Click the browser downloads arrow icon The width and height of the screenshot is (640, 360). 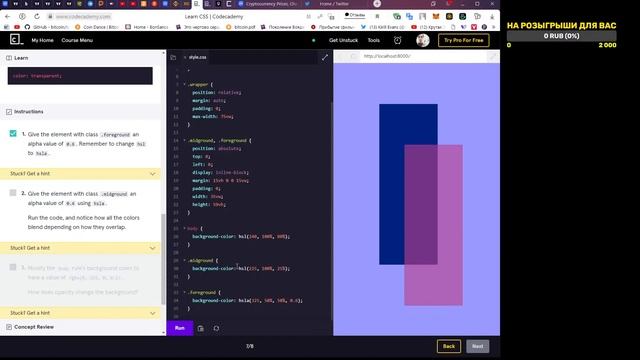click(x=492, y=16)
